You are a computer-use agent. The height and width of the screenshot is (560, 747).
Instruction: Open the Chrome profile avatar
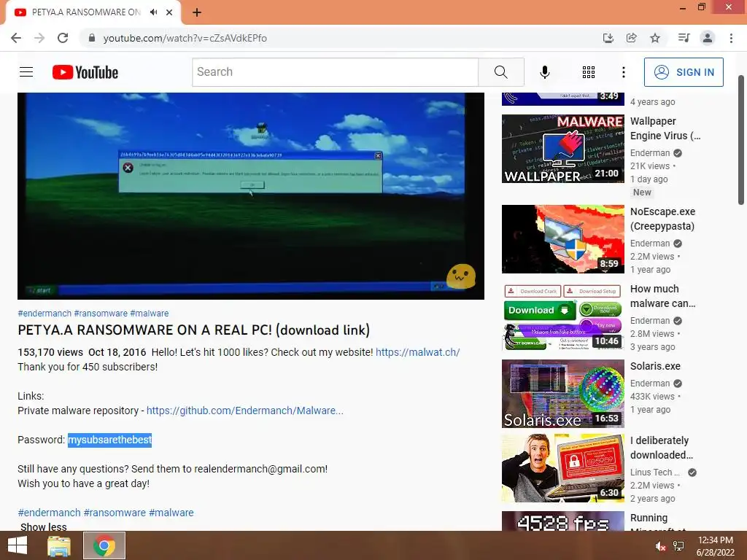[x=708, y=38]
